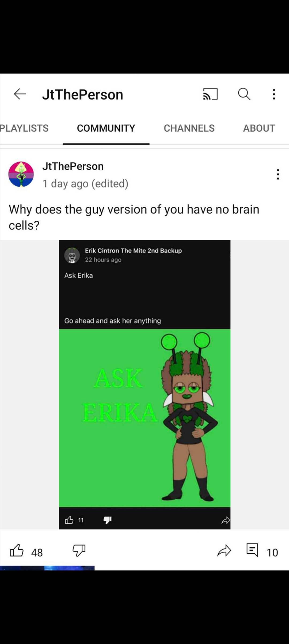Image resolution: width=289 pixels, height=644 pixels.
Task: Like the post with 48 likes
Action: (17, 550)
